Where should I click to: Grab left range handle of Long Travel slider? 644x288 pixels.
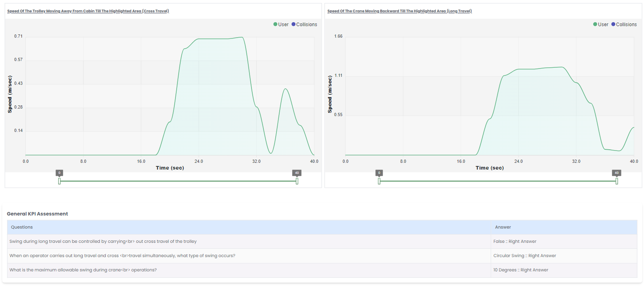(379, 181)
